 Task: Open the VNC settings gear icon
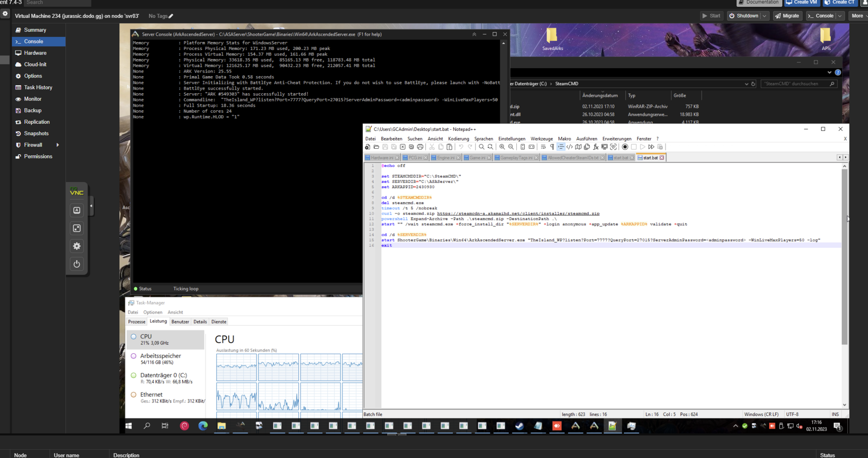[x=77, y=246]
